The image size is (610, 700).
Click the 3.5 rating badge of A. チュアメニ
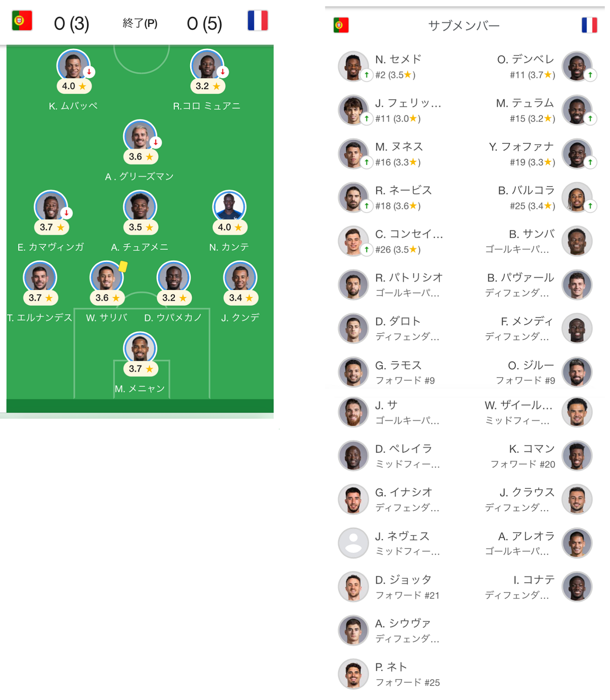140,227
